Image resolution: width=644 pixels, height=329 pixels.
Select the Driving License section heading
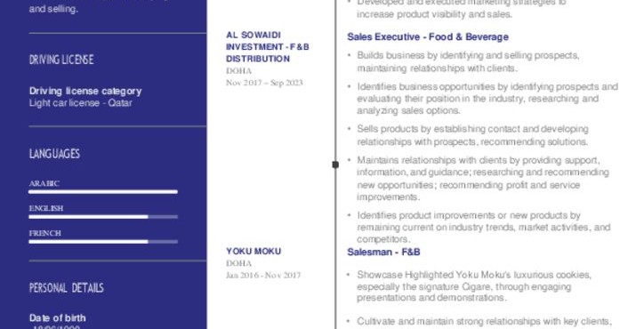61,60
